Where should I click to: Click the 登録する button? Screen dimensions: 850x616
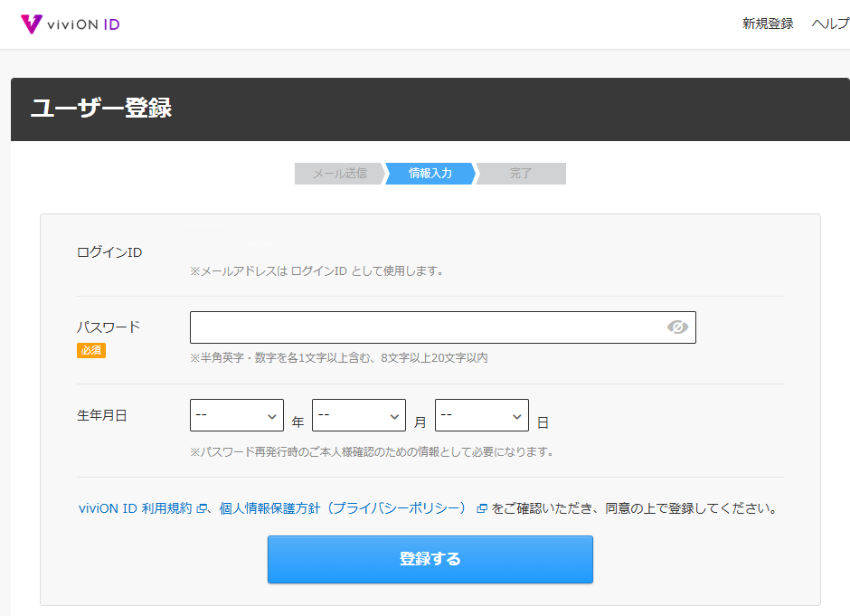pos(430,560)
